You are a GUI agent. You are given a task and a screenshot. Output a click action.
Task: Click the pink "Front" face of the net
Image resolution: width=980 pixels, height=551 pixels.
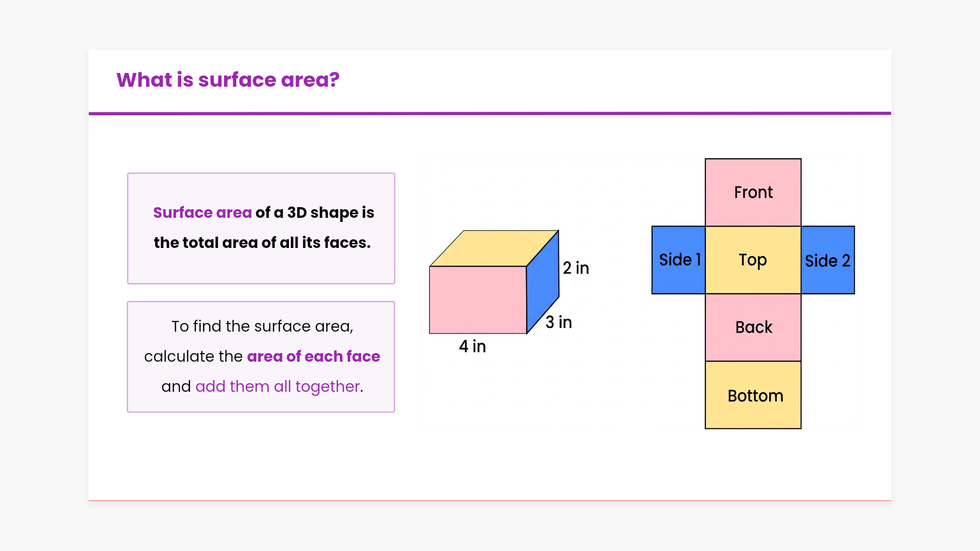(x=753, y=192)
